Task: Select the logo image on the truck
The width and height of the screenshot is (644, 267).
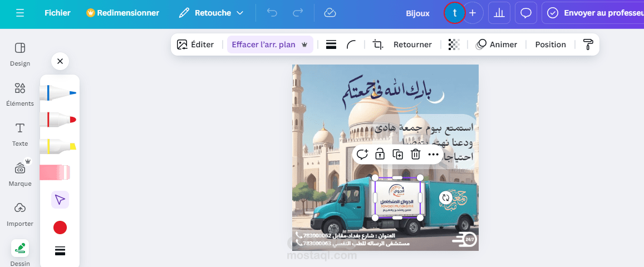Action: tap(397, 197)
